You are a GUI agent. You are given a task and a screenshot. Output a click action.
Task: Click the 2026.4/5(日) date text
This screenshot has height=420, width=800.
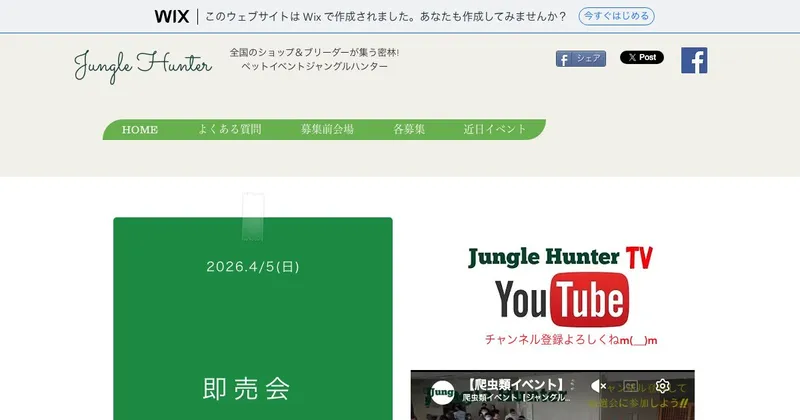click(253, 267)
